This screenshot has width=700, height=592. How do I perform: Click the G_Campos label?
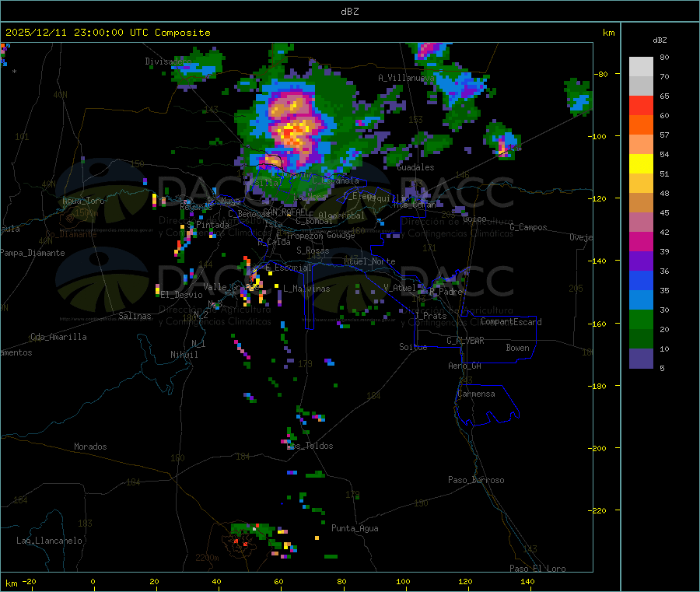(x=529, y=227)
